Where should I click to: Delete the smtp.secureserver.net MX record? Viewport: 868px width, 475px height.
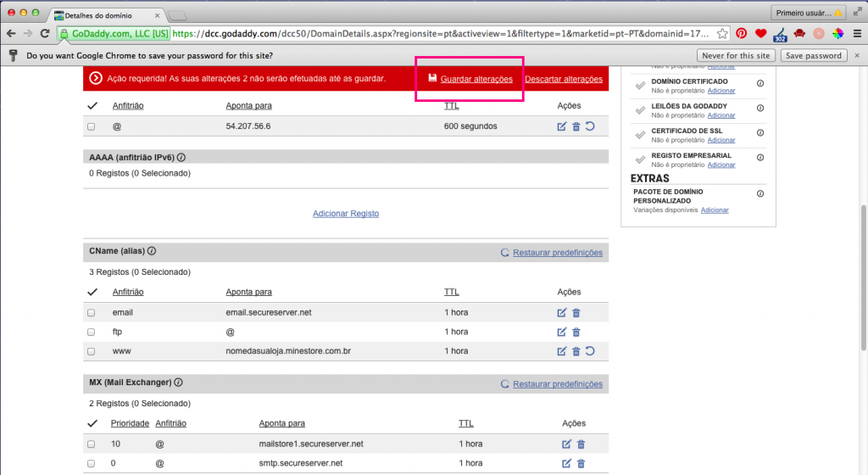(x=581, y=463)
